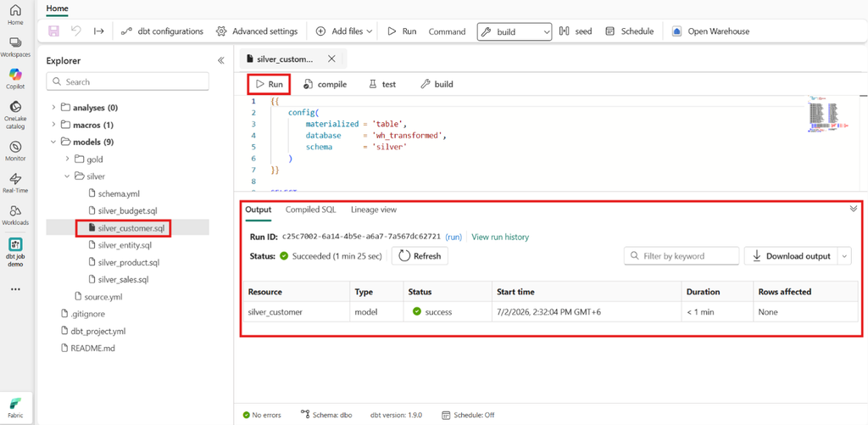Collapse the Explorer panel

pyautogui.click(x=220, y=61)
